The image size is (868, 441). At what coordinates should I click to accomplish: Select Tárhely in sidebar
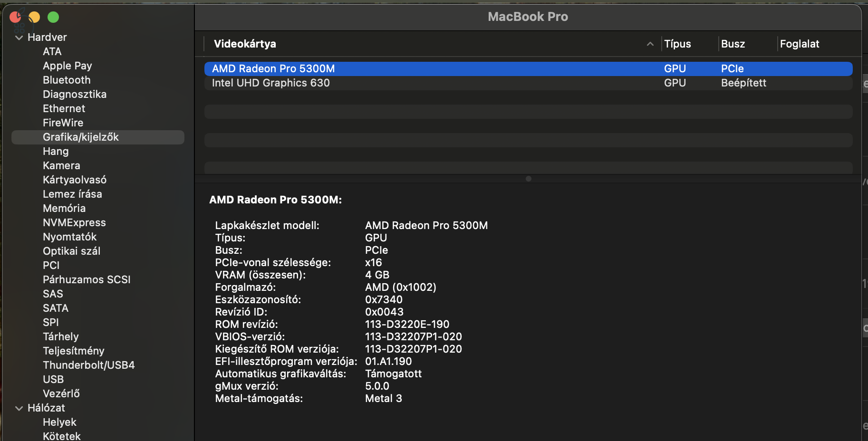click(61, 336)
